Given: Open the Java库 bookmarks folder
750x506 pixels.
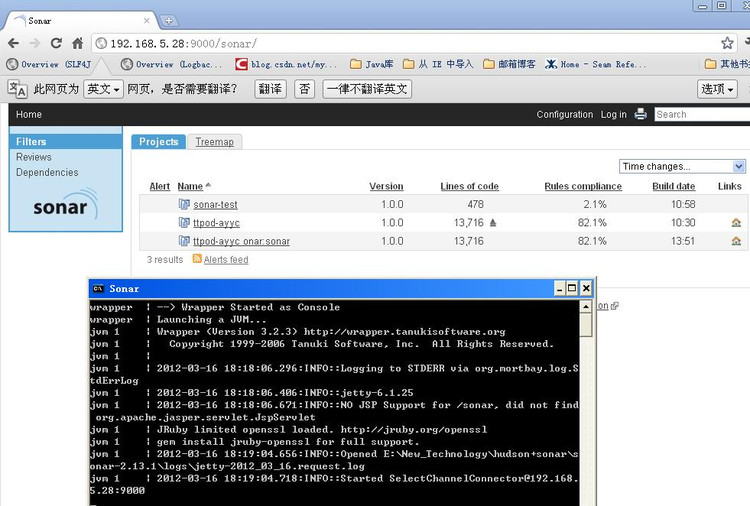Looking at the screenshot, I should 372,64.
